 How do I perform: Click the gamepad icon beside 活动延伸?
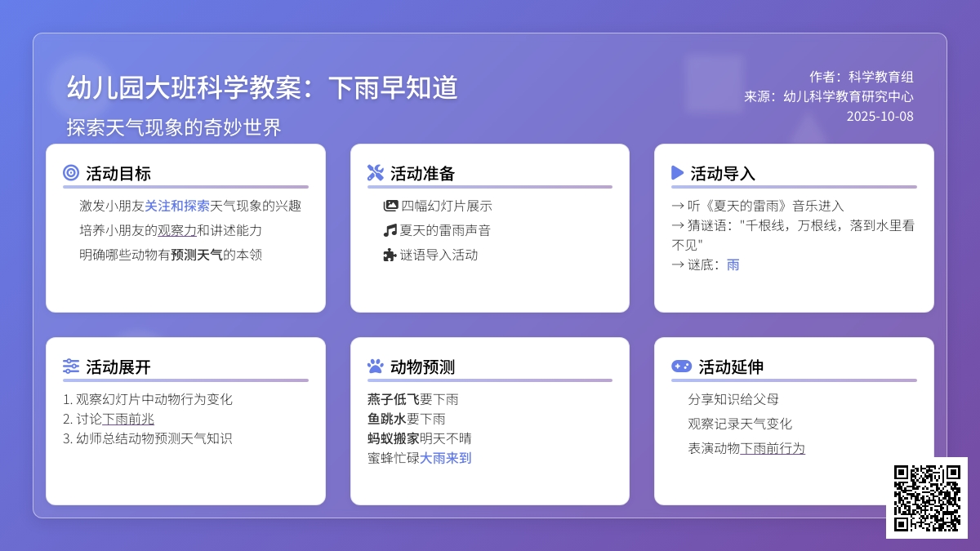tap(681, 367)
